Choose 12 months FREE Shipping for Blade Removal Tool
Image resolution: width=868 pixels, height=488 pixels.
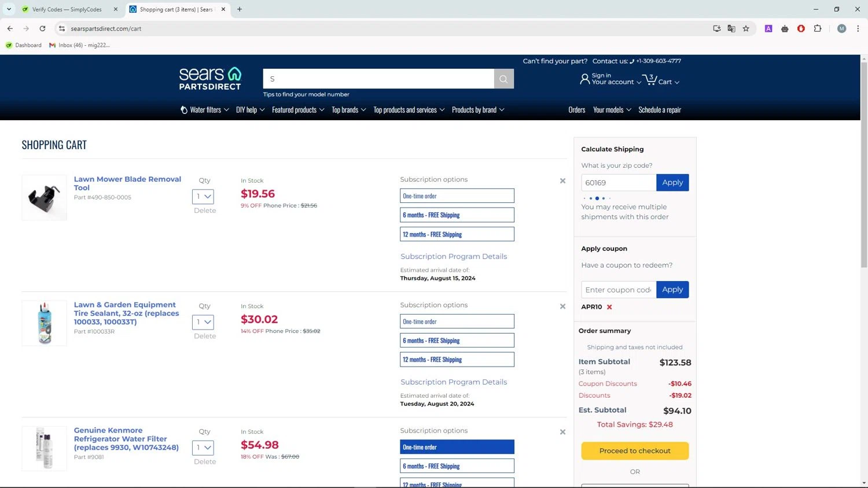[457, 234]
